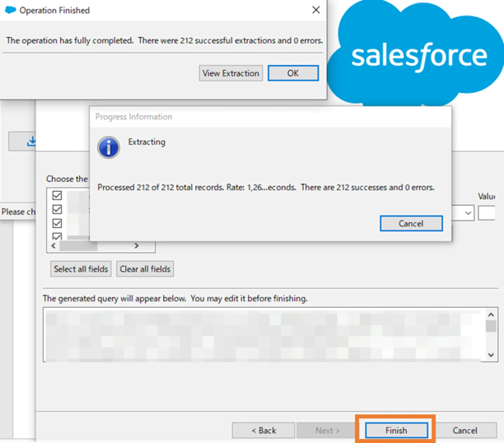
Task: Click the Clear all fields button
Action: coord(146,269)
